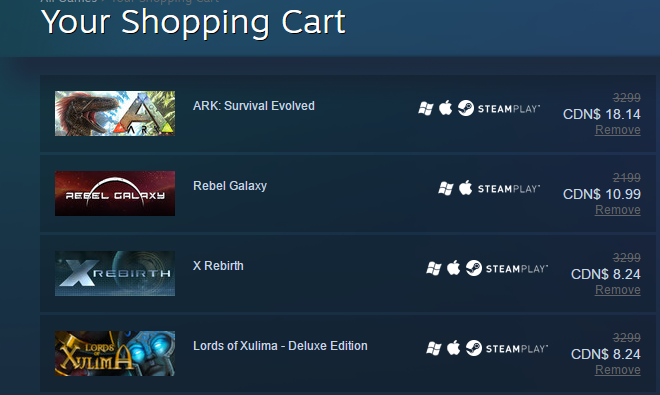Open ARK: Survival Evolved game title link

pyautogui.click(x=253, y=106)
